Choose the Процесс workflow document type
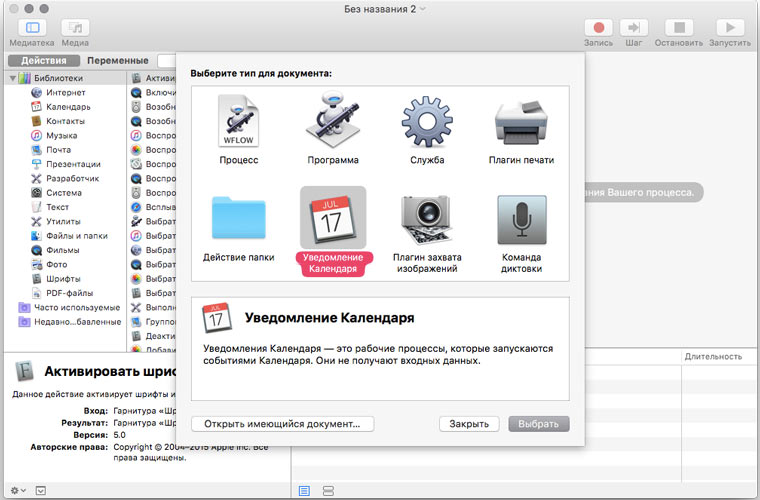Viewport: 760px width, 500px height. 238,129
